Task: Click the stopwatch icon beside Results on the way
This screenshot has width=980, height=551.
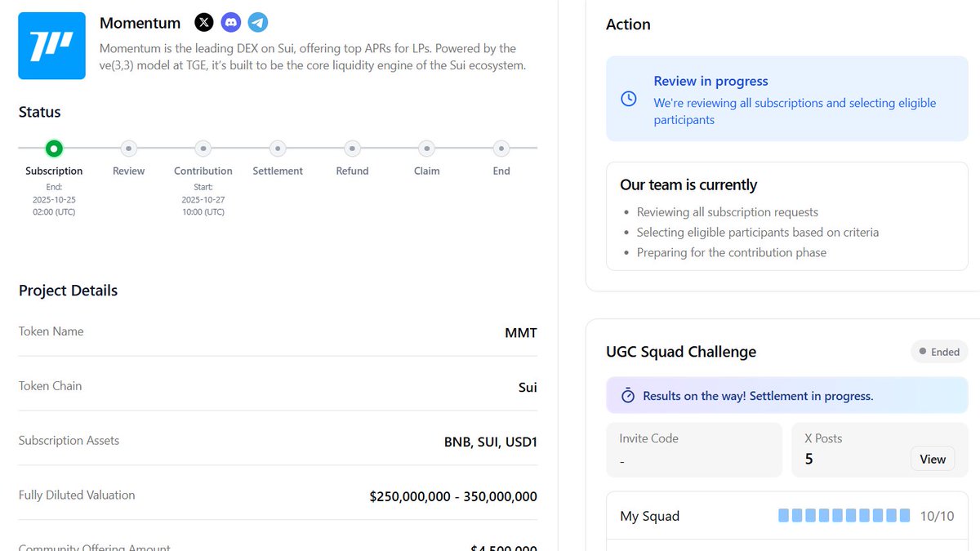Action: pyautogui.click(x=628, y=396)
